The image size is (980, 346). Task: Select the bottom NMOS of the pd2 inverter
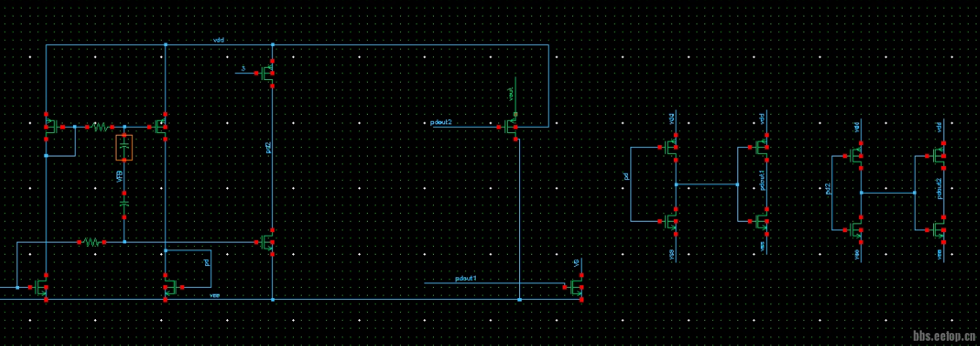[856, 230]
